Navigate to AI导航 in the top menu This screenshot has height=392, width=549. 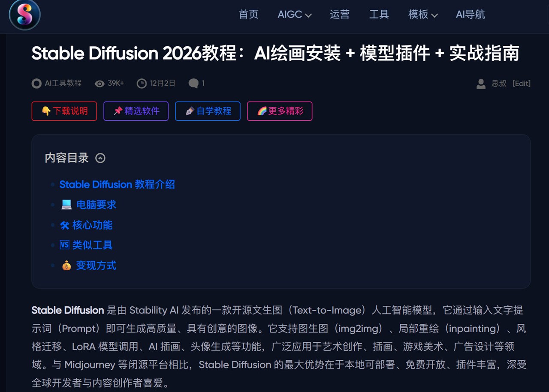point(470,15)
